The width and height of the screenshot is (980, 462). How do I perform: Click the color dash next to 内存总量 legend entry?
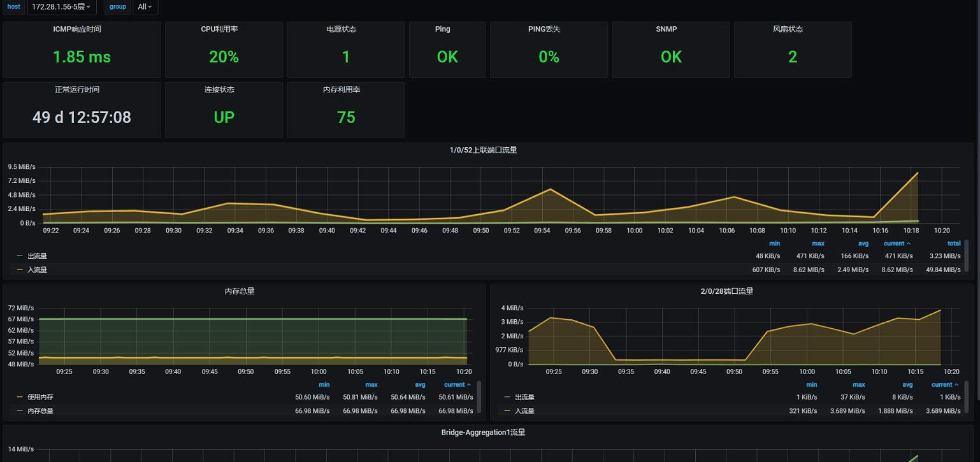pyautogui.click(x=20, y=411)
